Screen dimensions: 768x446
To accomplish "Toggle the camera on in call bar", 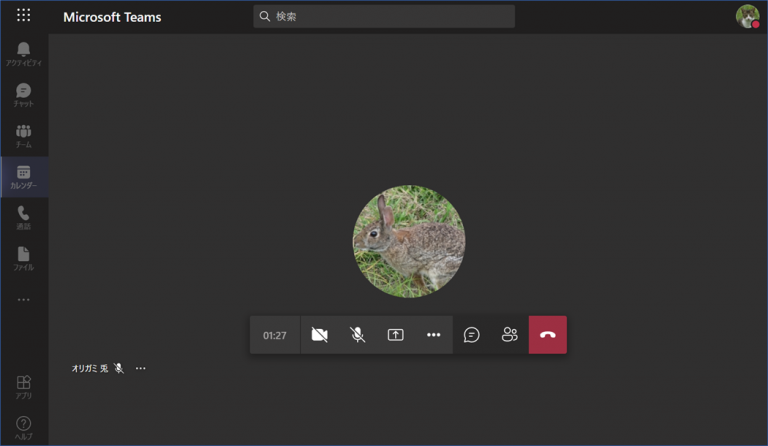I will [319, 335].
